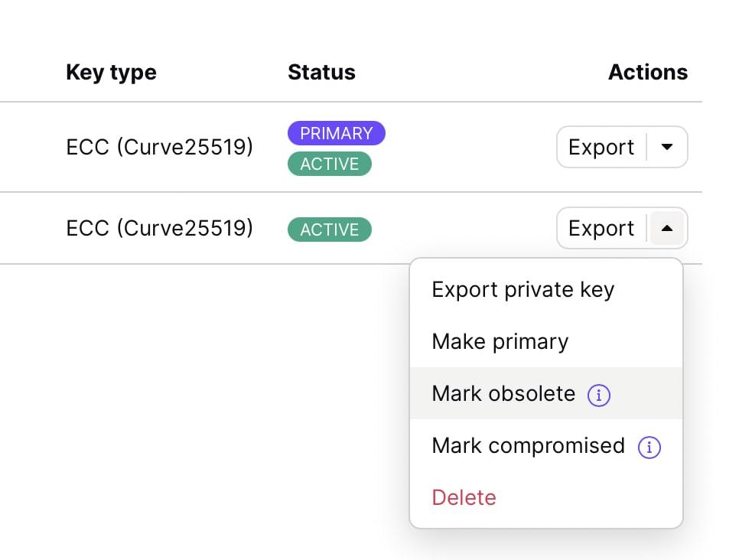This screenshot has width=739, height=560.
Task: Select Export private key menu option
Action: 523,290
